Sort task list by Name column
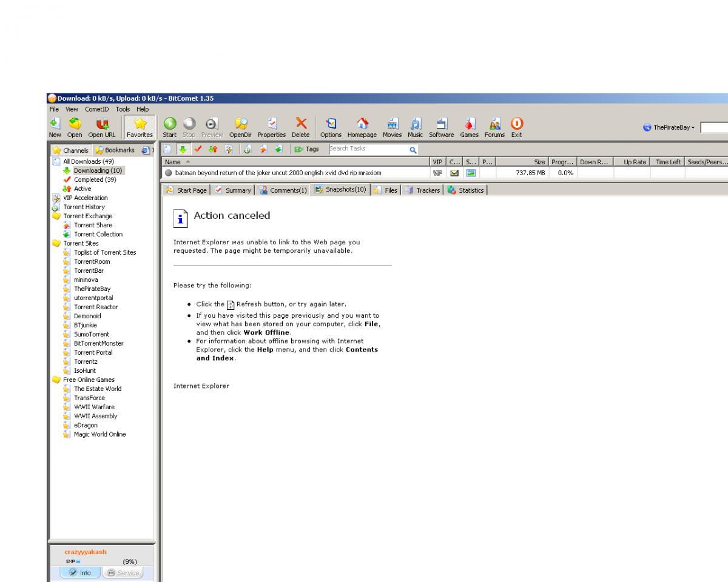Viewport: 728px width, 582px height. [295, 162]
